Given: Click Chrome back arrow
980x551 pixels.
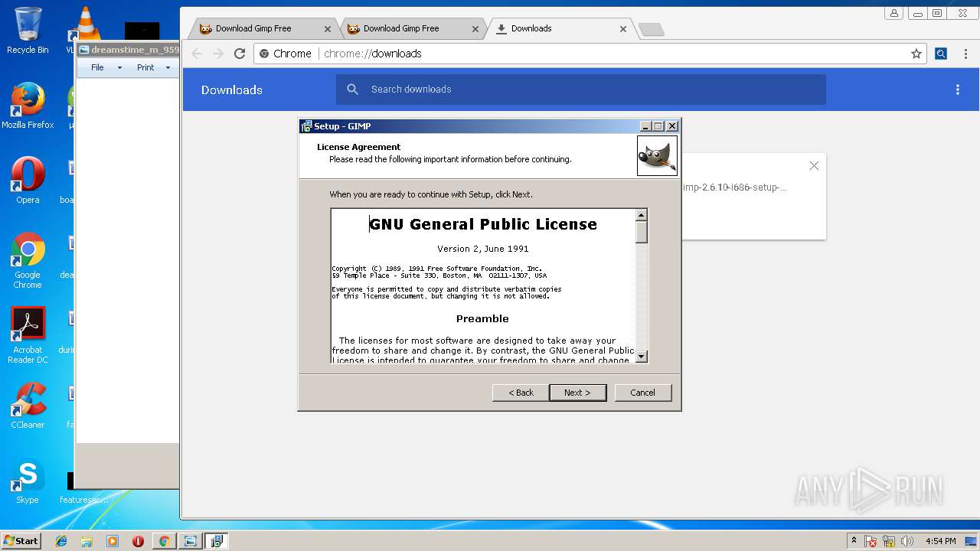Looking at the screenshot, I should [x=197, y=54].
